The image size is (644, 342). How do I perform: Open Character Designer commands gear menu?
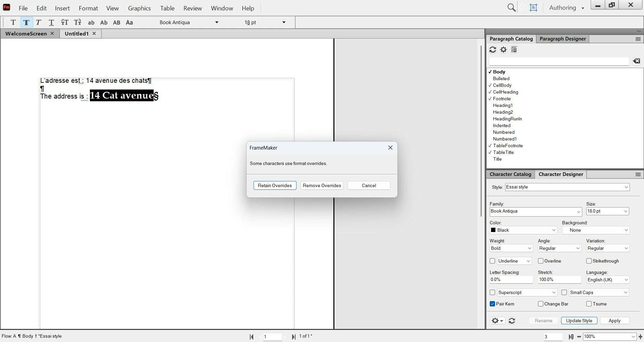point(498,321)
